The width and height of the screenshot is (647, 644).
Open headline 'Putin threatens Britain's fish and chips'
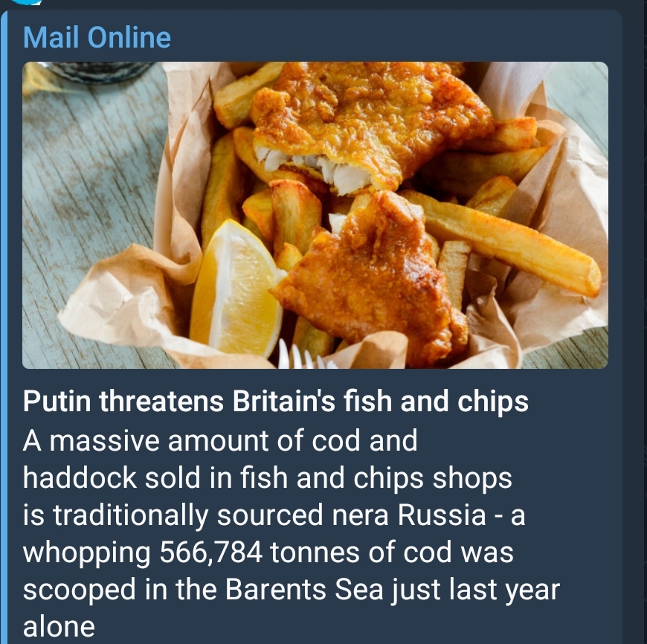276,401
